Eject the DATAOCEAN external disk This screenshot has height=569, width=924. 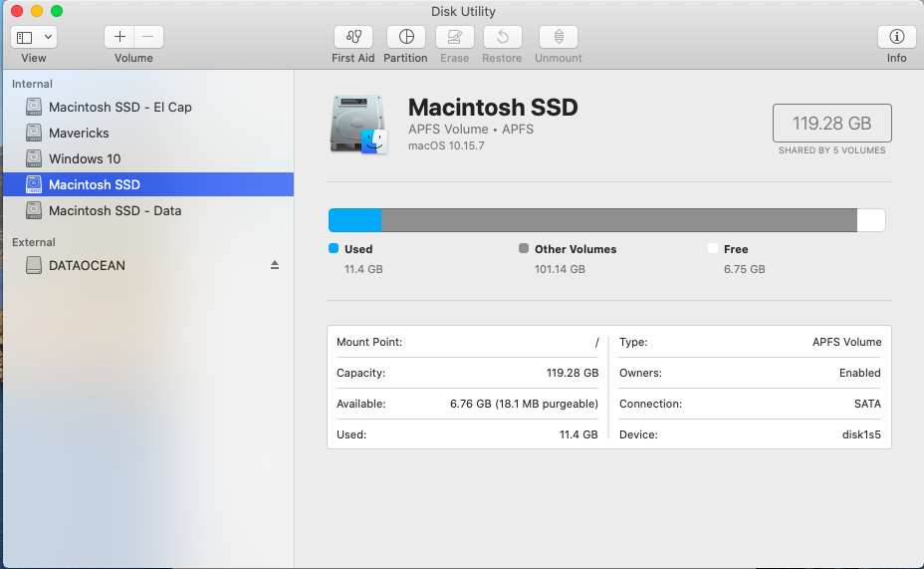tap(275, 265)
